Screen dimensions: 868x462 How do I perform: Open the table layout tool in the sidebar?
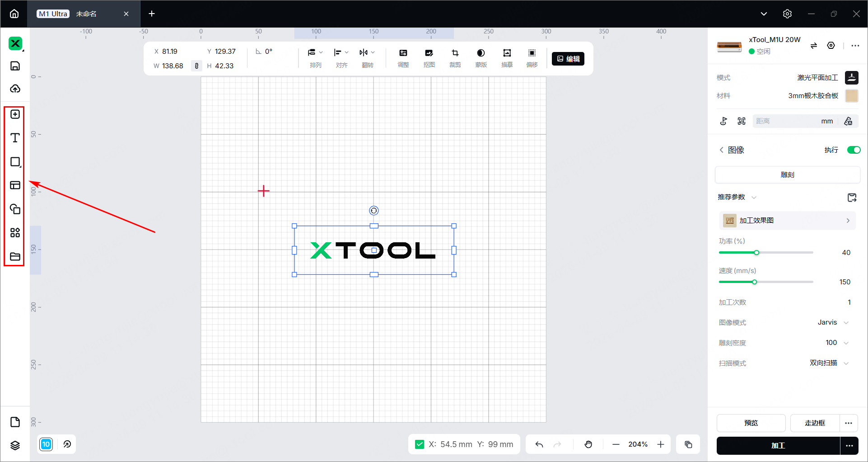click(x=15, y=185)
